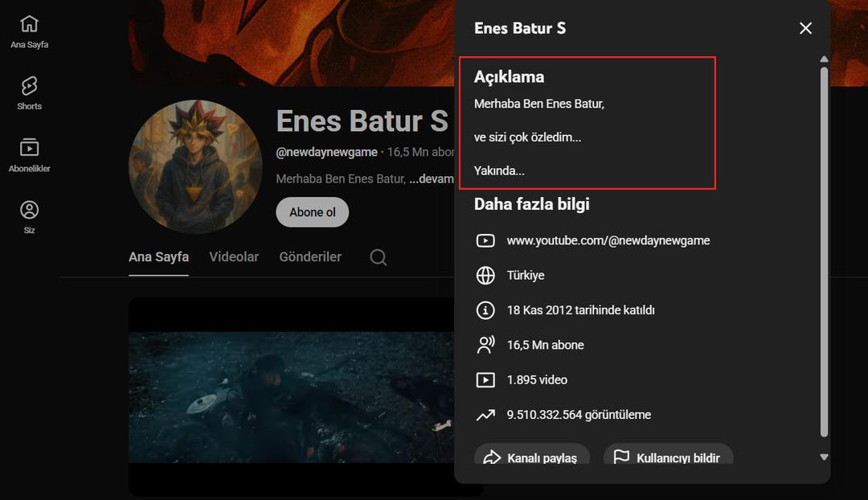Viewport: 868px width, 500px height.
Task: Click the Siz profile icon in sidebar
Action: [29, 211]
